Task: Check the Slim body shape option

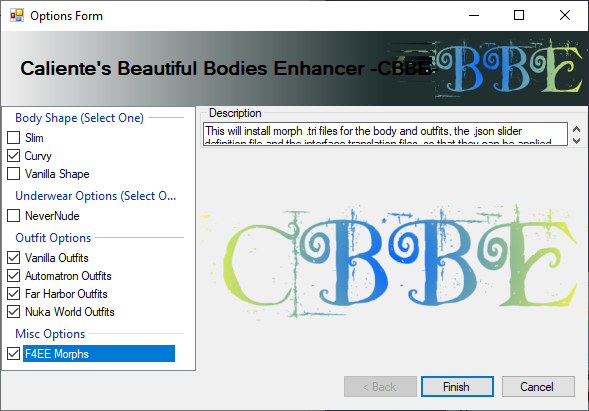Action: [14, 138]
